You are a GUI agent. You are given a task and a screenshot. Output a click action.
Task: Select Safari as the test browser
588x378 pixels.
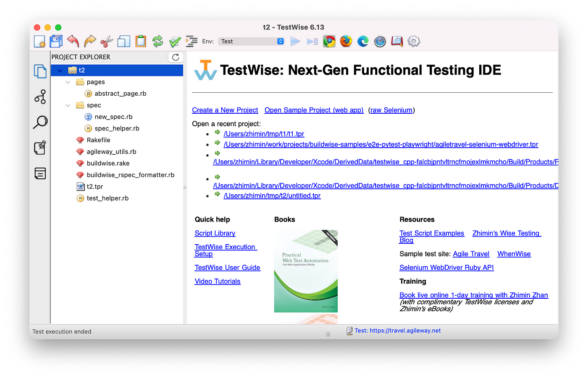pyautogui.click(x=380, y=42)
